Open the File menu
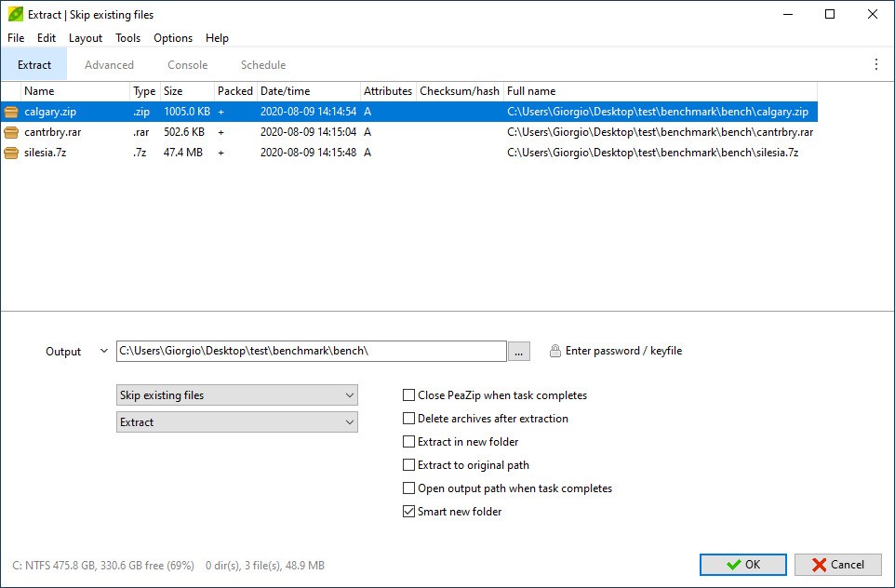 pyautogui.click(x=16, y=37)
